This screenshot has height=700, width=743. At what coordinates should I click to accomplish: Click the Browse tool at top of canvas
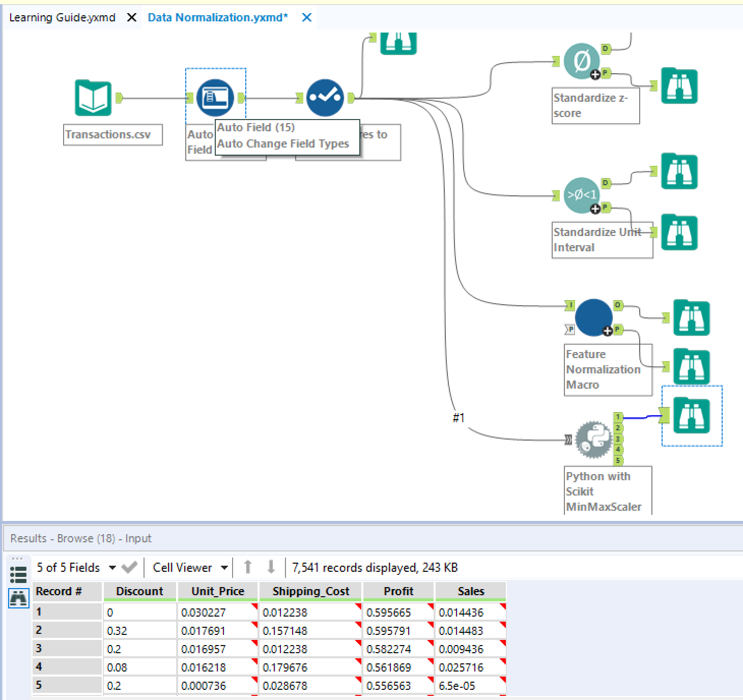[398, 43]
